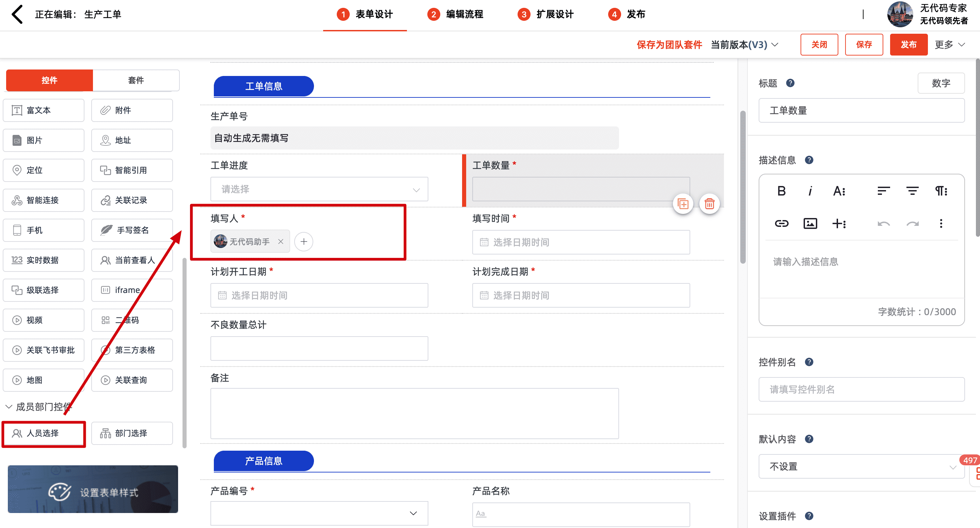The width and height of the screenshot is (980, 528).
Task: Click the form canvas vertical scrollbar
Action: point(742,187)
